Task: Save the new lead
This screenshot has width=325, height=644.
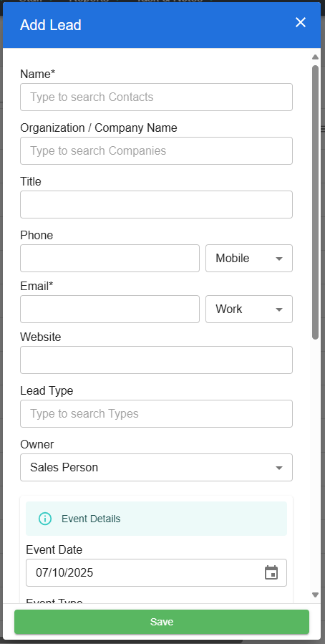Action: pyautogui.click(x=162, y=622)
